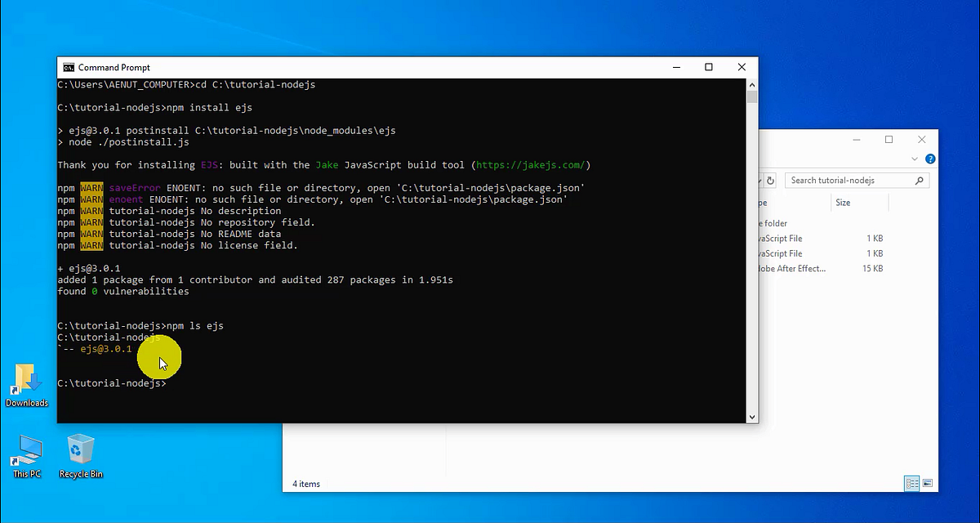Click the scroll-down arrow on the terminal scrollbar
Screen dimensions: 980x523
click(752, 417)
